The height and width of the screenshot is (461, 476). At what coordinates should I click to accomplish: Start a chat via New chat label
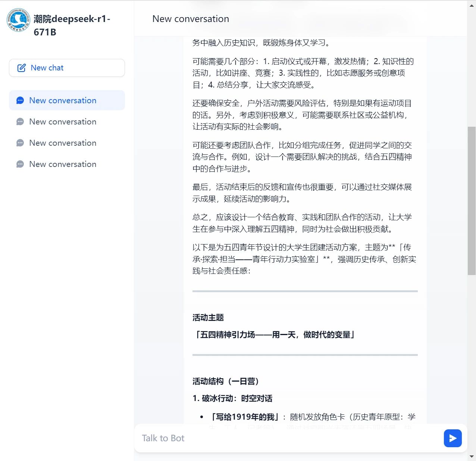coord(47,68)
